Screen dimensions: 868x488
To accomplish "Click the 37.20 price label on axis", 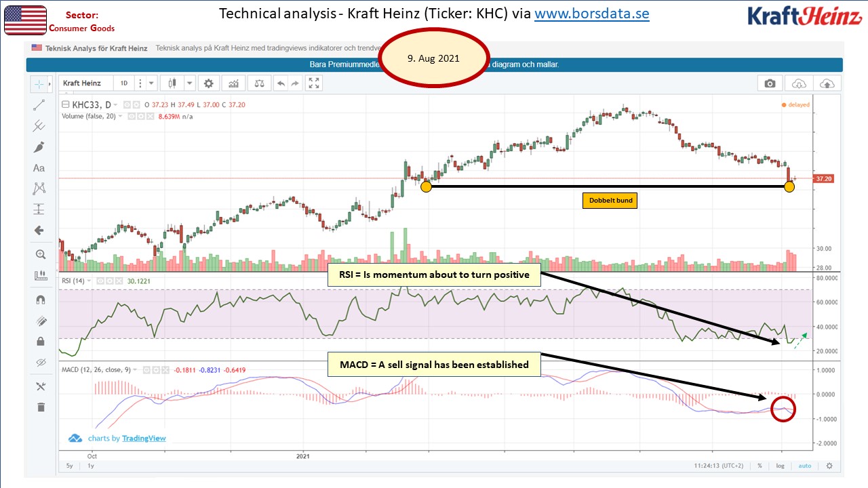I will pyautogui.click(x=824, y=179).
